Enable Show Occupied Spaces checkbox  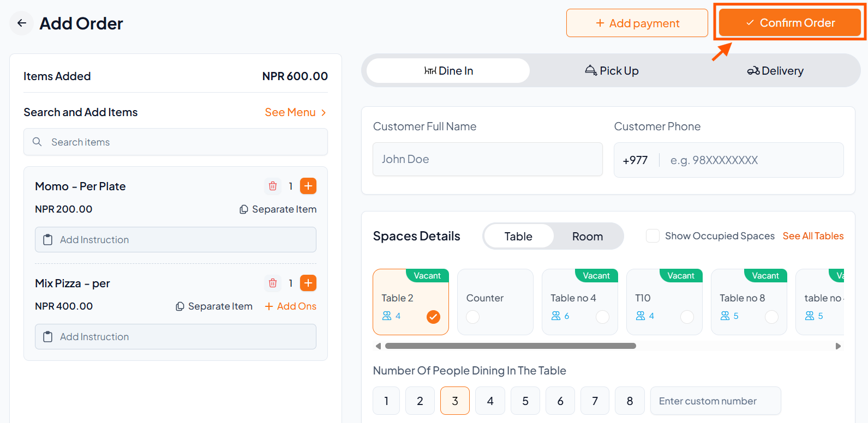click(x=653, y=236)
